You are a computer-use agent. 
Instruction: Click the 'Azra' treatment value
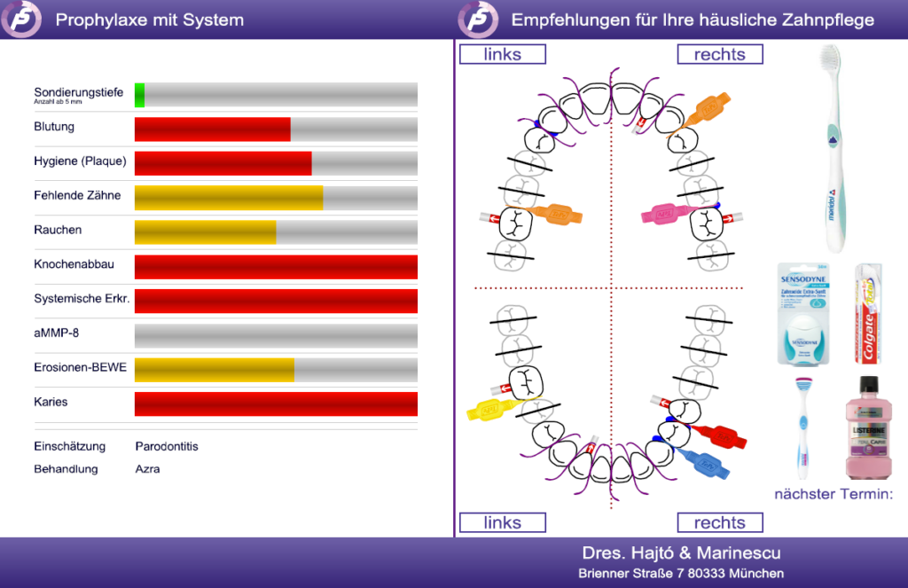click(x=148, y=469)
